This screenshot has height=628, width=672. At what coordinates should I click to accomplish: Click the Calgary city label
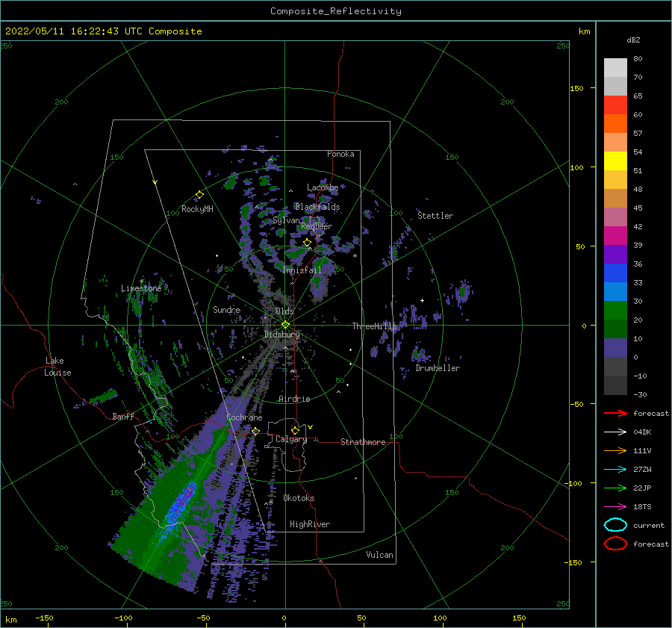[x=291, y=439]
